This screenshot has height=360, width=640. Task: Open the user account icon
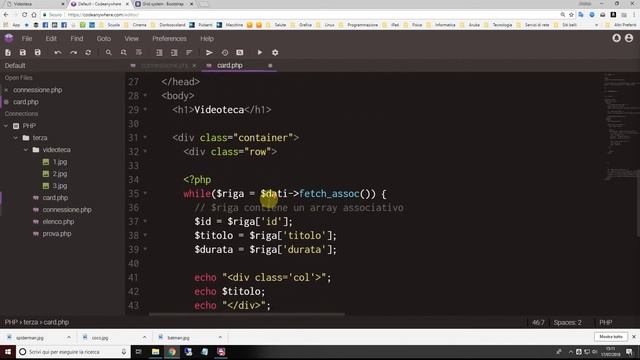pos(629,38)
